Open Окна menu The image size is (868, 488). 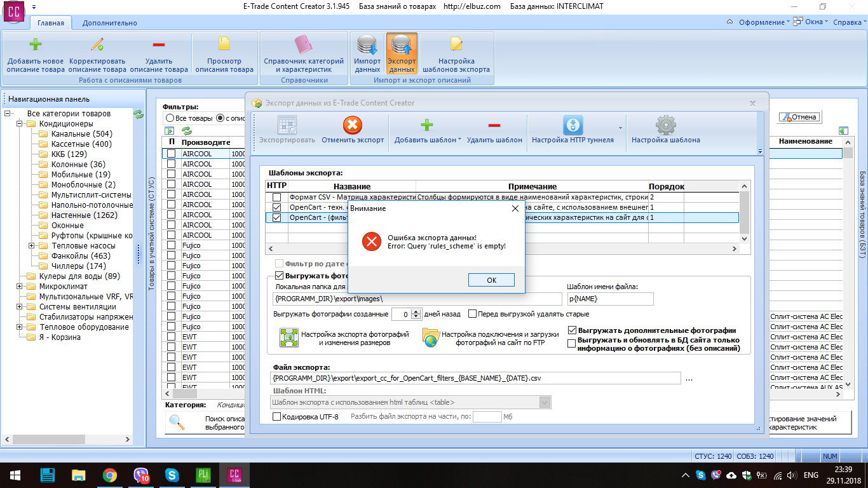[x=812, y=22]
